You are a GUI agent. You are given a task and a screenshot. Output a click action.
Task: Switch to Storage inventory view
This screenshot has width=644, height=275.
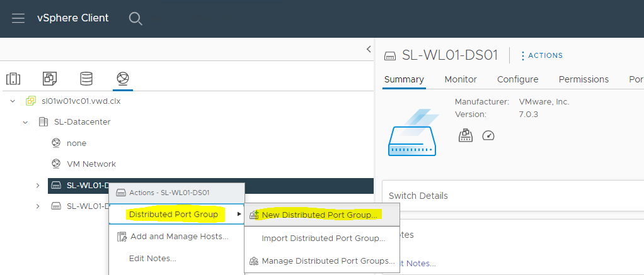click(86, 79)
